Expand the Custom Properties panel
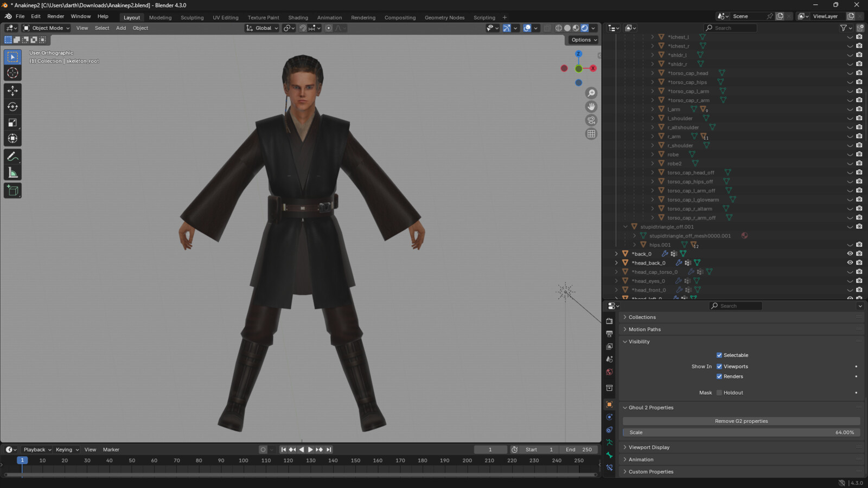 pos(651,472)
